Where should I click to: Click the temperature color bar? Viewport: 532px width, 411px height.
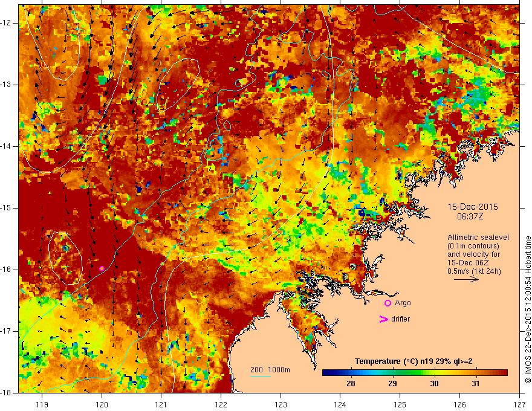pyautogui.click(x=415, y=373)
